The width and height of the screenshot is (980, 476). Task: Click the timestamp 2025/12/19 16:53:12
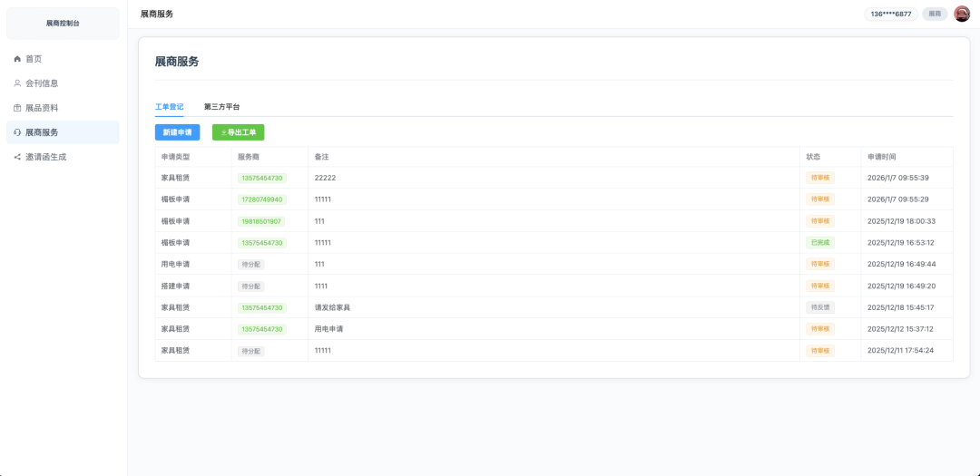(901, 242)
